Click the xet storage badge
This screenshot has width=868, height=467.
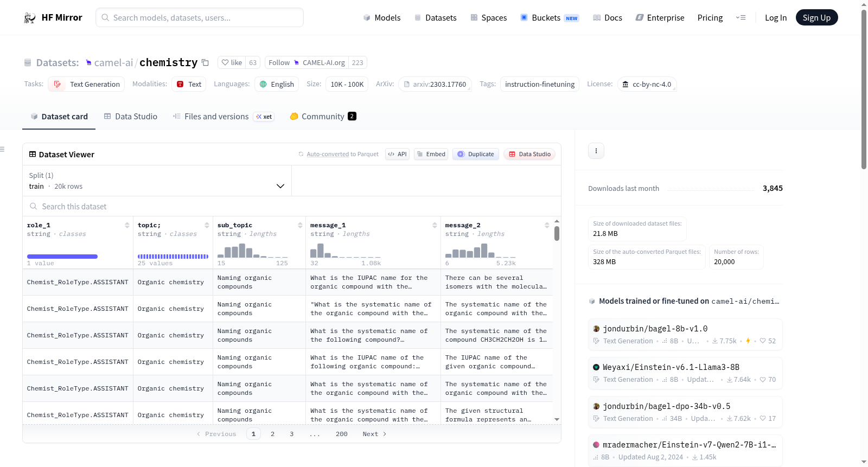point(264,117)
